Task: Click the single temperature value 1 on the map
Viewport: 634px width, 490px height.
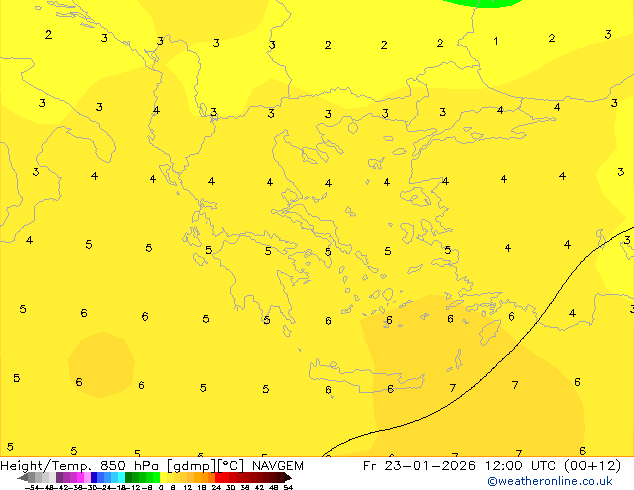Action: pos(496,41)
